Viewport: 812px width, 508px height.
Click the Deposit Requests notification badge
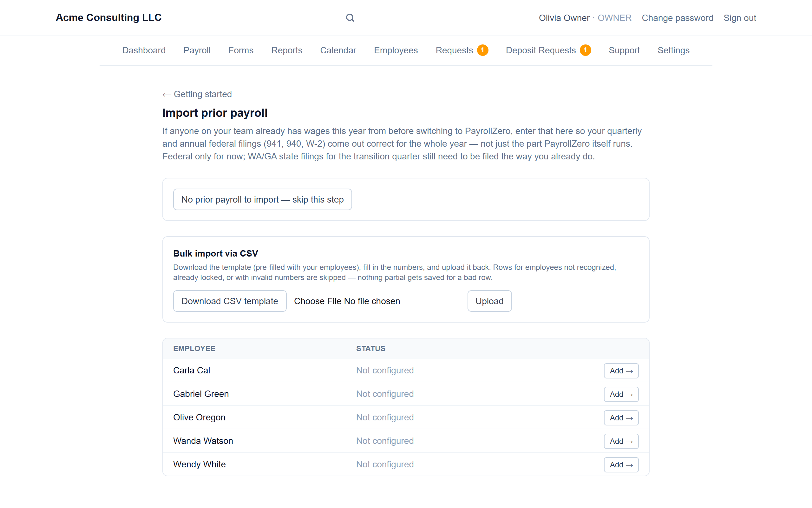[x=585, y=50]
